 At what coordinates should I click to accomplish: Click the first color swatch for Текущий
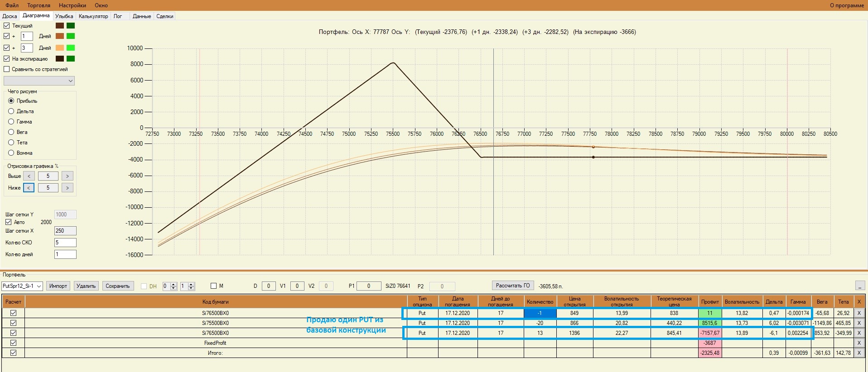(x=60, y=26)
